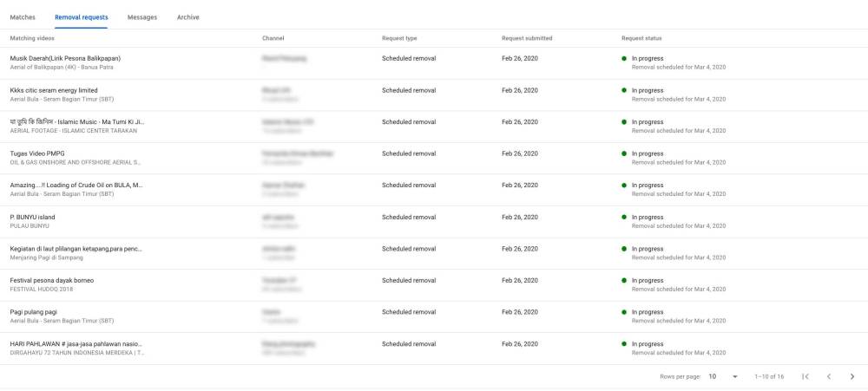This screenshot has height=391, width=868.
Task: Click next page arrow icon
Action: click(x=852, y=376)
